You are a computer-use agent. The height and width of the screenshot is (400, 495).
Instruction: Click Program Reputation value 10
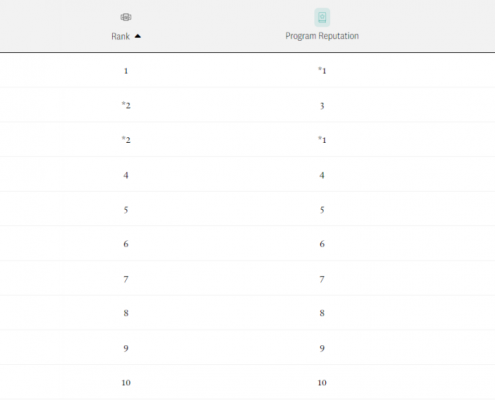tap(322, 383)
